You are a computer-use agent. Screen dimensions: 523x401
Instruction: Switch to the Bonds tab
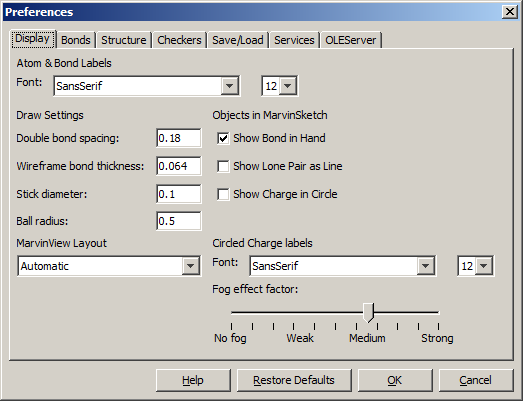pyautogui.click(x=76, y=40)
